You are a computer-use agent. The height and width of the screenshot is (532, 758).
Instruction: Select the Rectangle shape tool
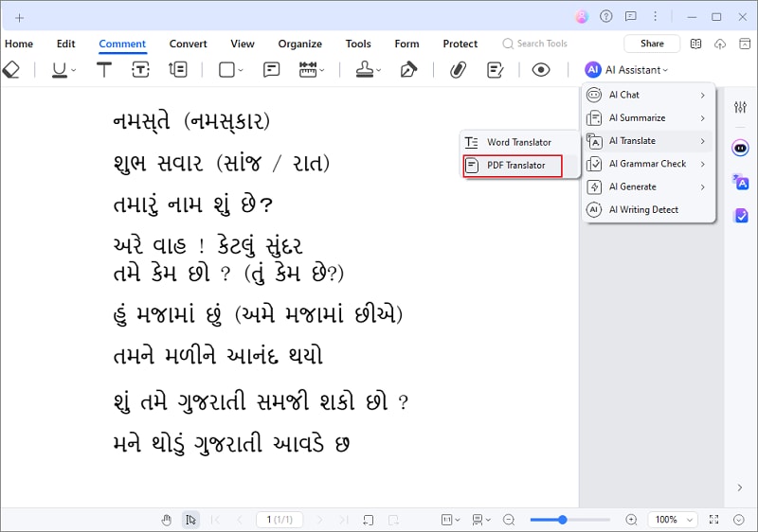pyautogui.click(x=226, y=70)
